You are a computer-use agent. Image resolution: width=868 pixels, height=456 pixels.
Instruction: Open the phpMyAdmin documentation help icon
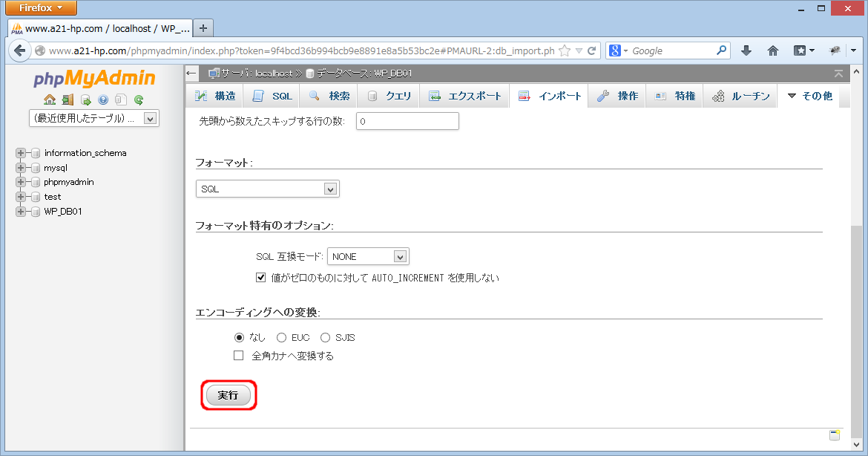click(103, 100)
